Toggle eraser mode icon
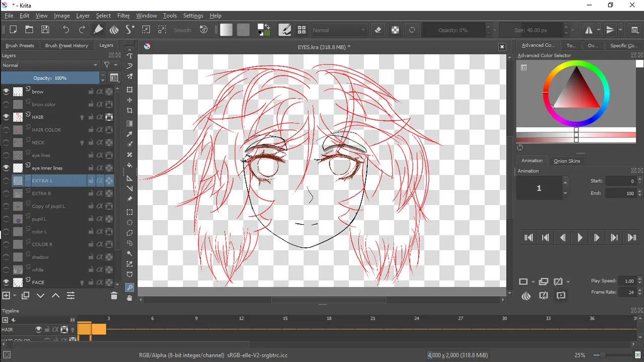 (x=378, y=30)
